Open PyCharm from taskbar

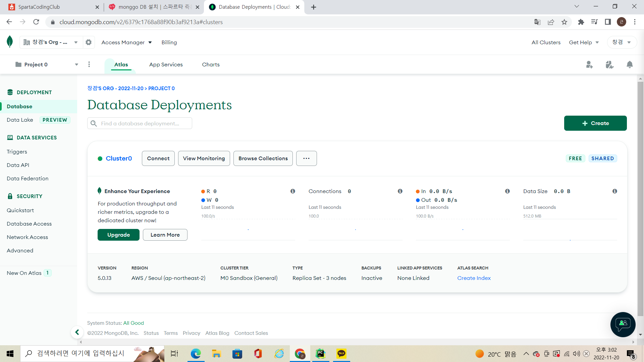coord(320,354)
